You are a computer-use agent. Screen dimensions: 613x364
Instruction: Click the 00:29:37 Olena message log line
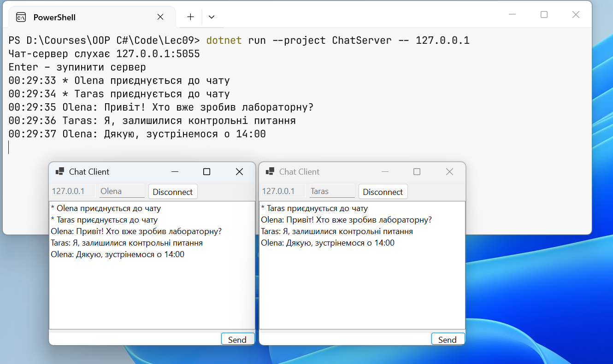137,134
